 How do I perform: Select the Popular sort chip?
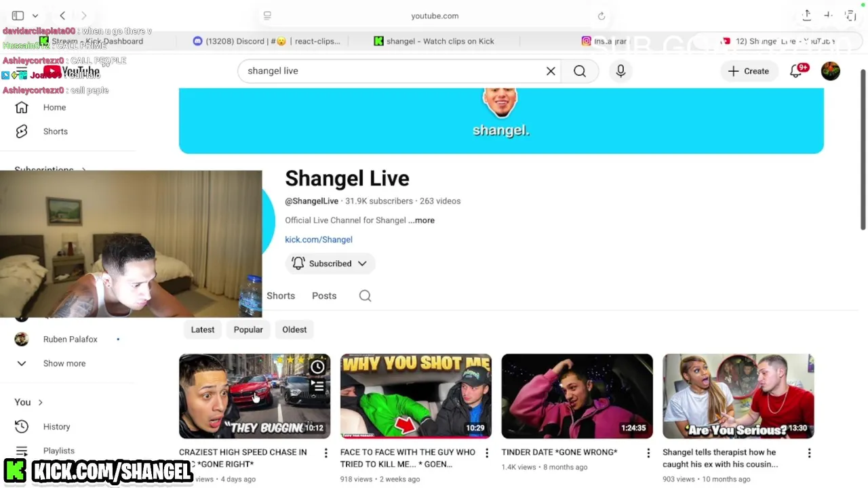248,329
